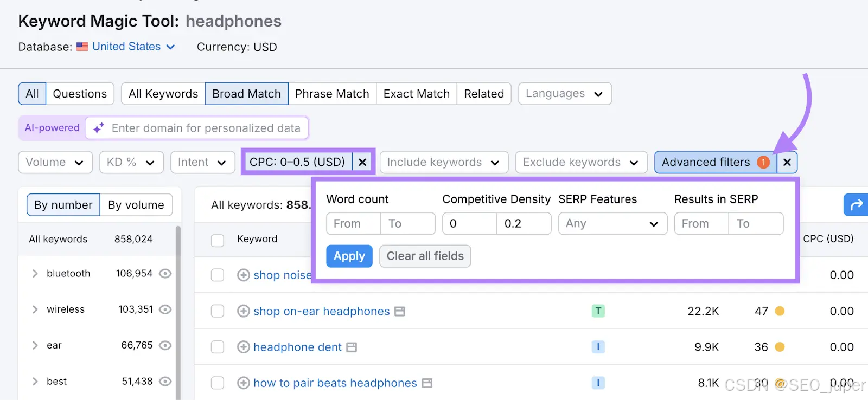This screenshot has width=868, height=400.
Task: Open the SERP Features Any dropdown
Action: [612, 223]
